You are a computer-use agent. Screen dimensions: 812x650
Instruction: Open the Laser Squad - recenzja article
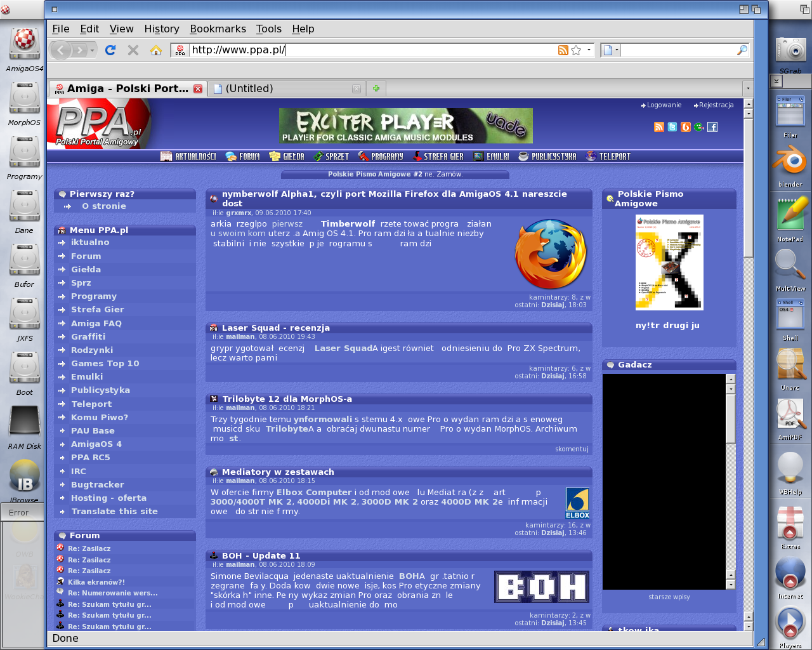[x=276, y=328]
